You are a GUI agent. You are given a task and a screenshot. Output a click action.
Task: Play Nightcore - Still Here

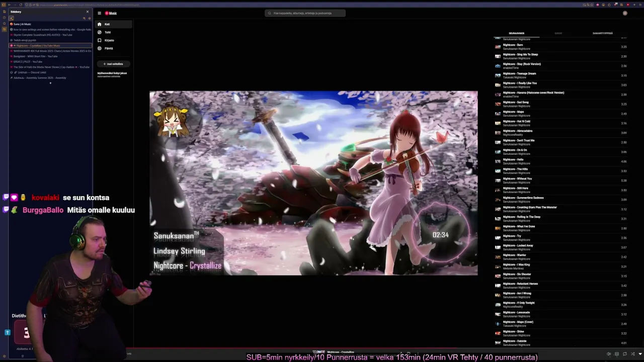(x=560, y=190)
